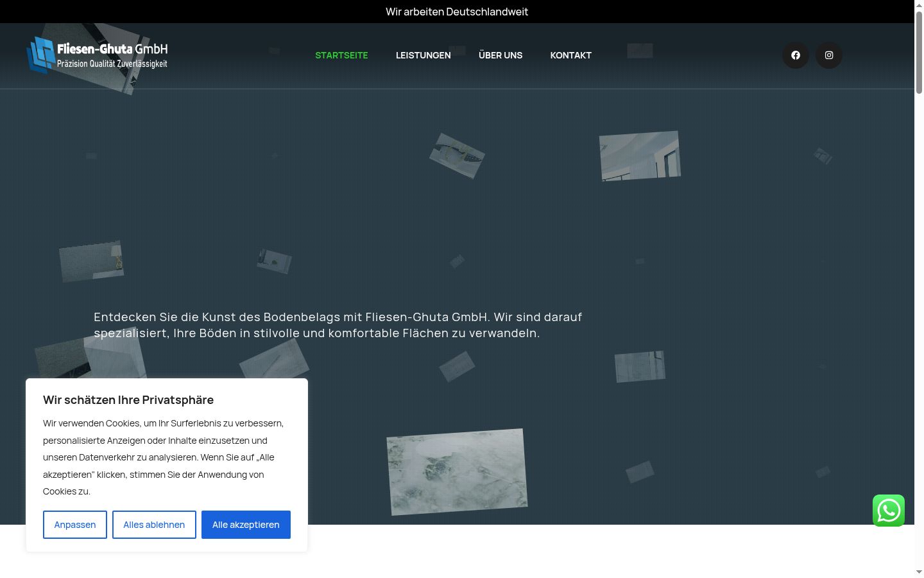Image resolution: width=924 pixels, height=578 pixels.
Task: Open the Leistungen menu item
Action: pyautogui.click(x=424, y=55)
